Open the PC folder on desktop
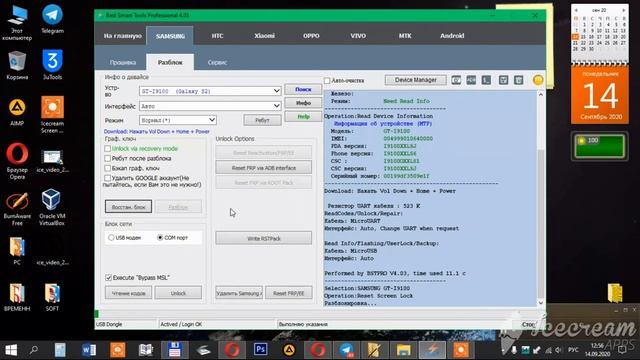 [x=17, y=251]
